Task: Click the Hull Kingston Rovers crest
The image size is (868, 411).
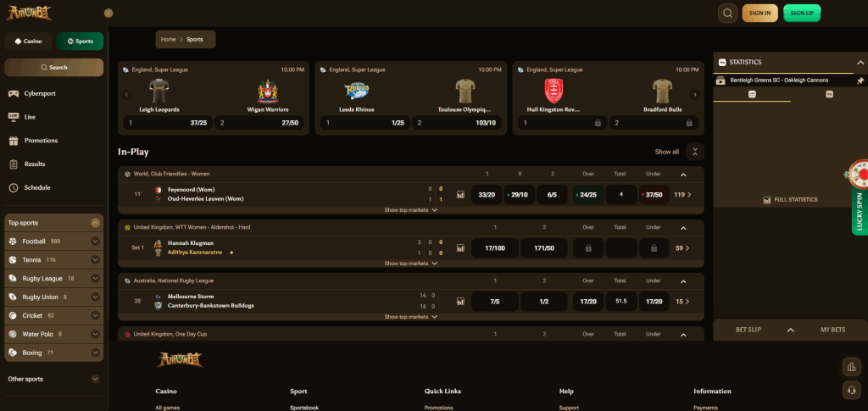Action: click(x=554, y=91)
